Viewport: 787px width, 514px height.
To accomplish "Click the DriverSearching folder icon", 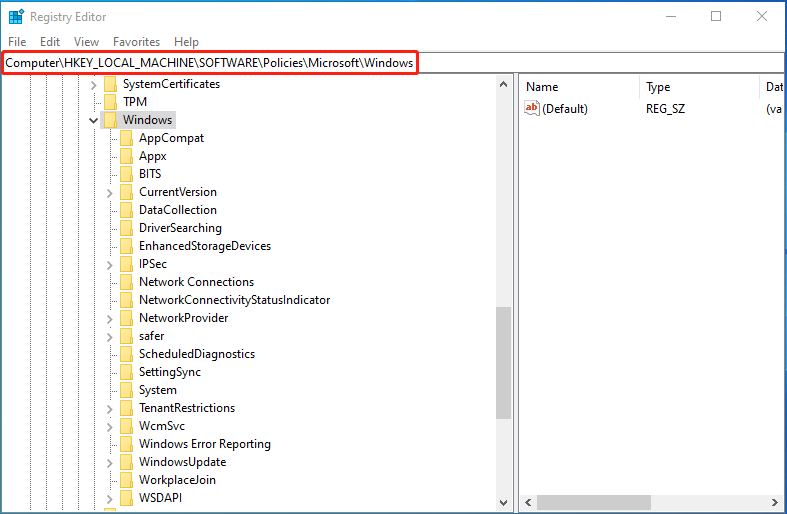I will point(126,228).
